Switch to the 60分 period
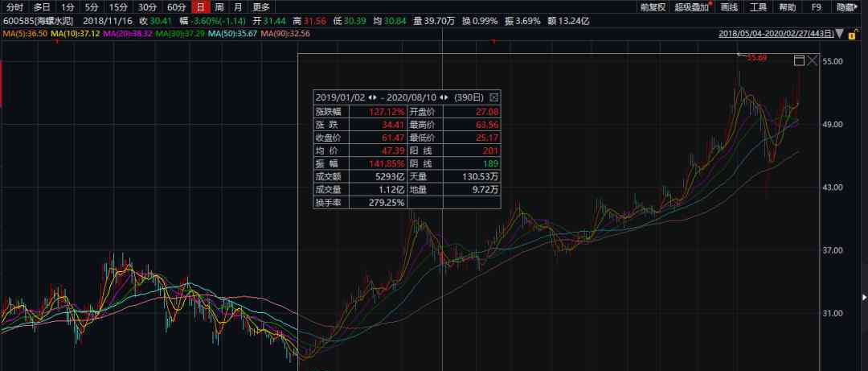Screen dimensions: 868x371 coord(176,6)
